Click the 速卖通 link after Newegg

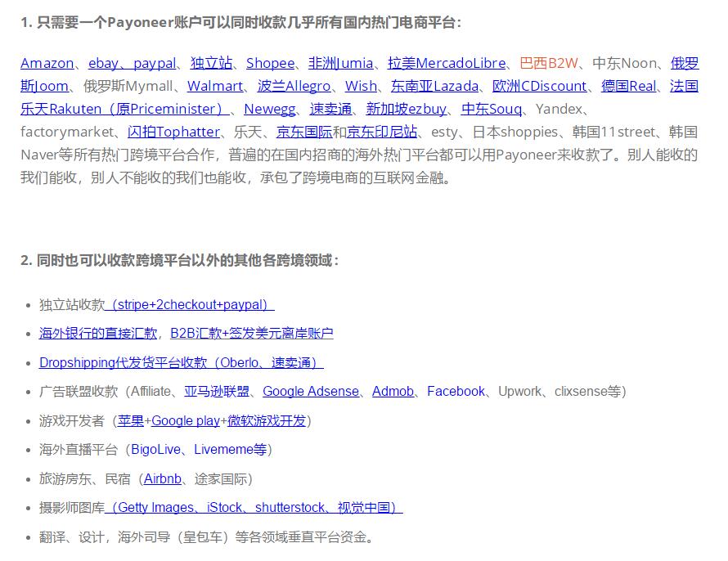click(330, 109)
